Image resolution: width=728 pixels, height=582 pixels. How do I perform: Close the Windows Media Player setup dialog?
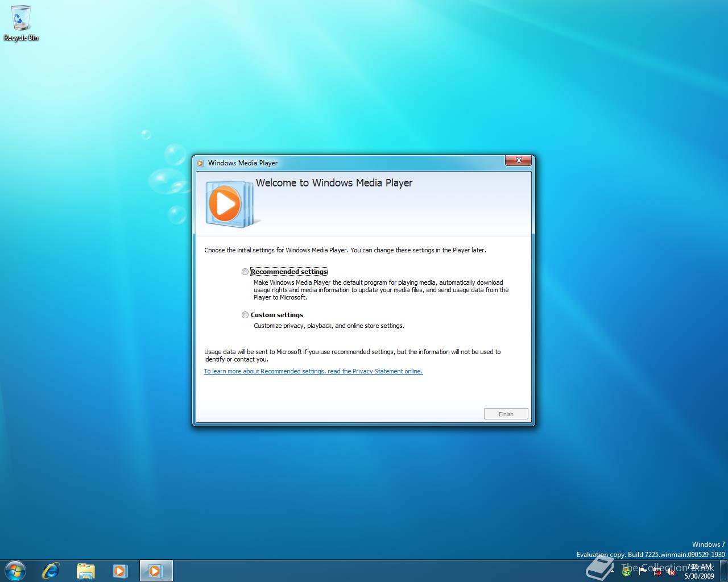pos(519,161)
